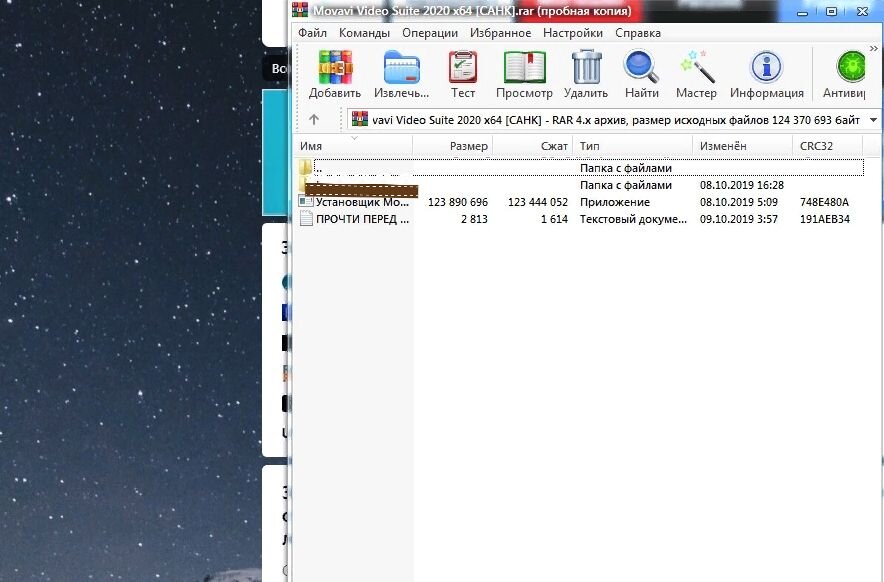This screenshot has height=582, width=884.
Task: Sort by Тип column header
Action: tap(633, 146)
